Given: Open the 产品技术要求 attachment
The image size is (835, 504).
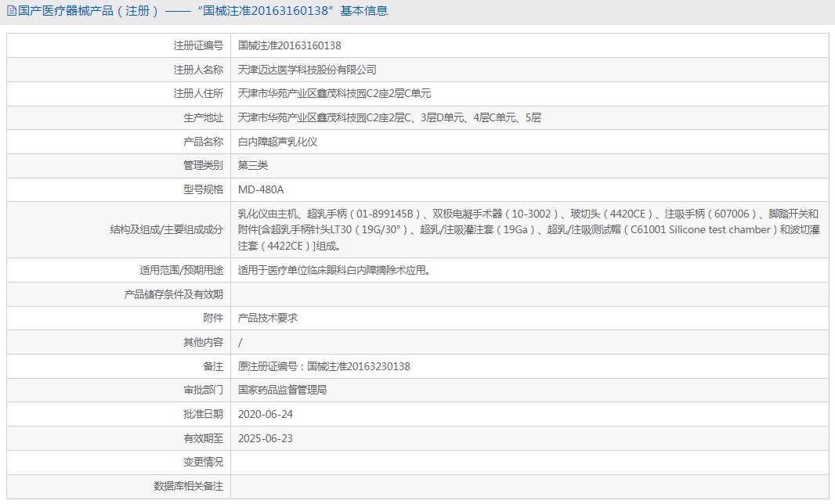Looking at the screenshot, I should point(267,319).
